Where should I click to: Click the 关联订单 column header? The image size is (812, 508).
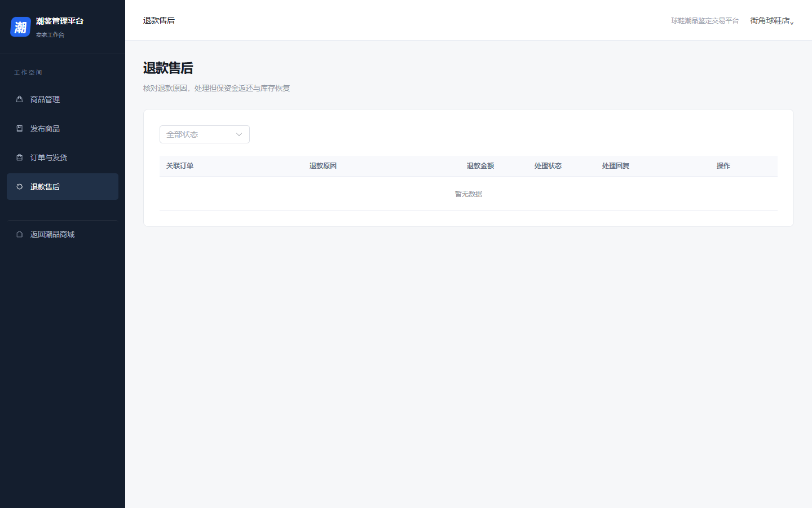[x=180, y=166]
